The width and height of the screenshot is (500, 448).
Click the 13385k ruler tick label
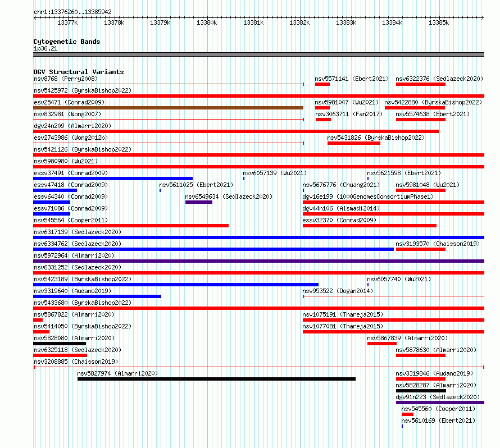[x=439, y=22]
